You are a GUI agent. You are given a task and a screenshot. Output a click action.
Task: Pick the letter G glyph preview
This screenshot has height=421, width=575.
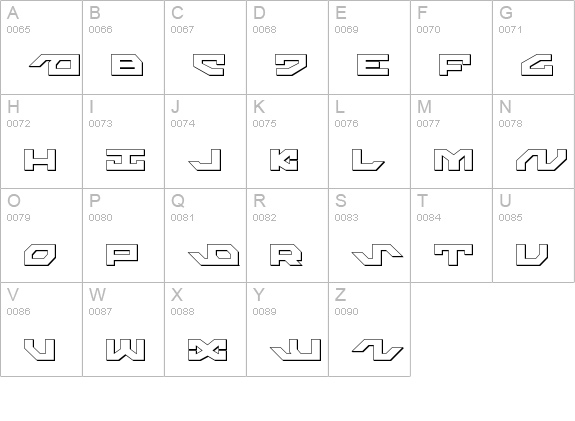[x=537, y=65]
